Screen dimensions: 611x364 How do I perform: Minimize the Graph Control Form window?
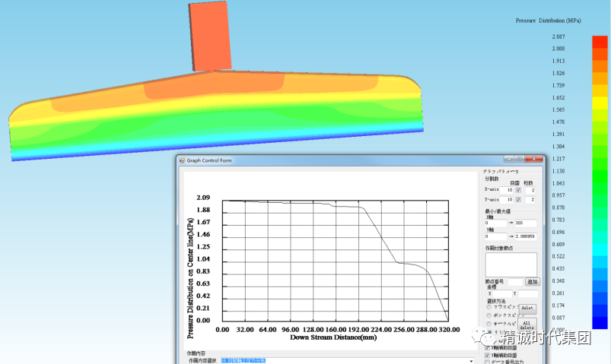coord(508,159)
